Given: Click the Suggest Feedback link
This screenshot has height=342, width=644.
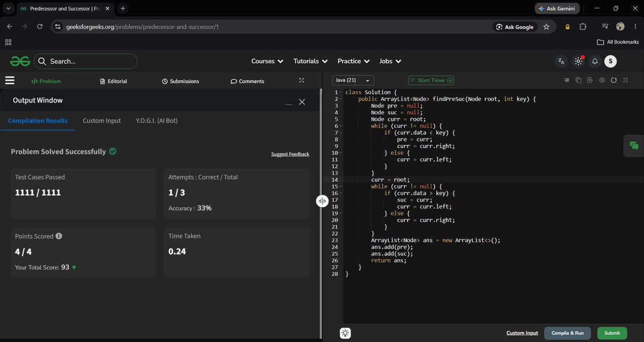Looking at the screenshot, I should pos(290,154).
